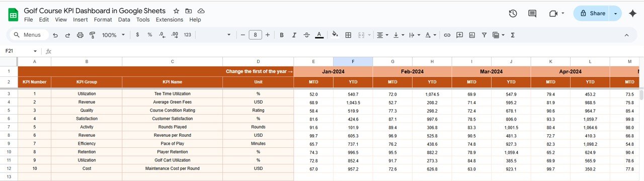Open the File menu
Image resolution: width=644 pixels, height=181 pixels.
[29, 20]
